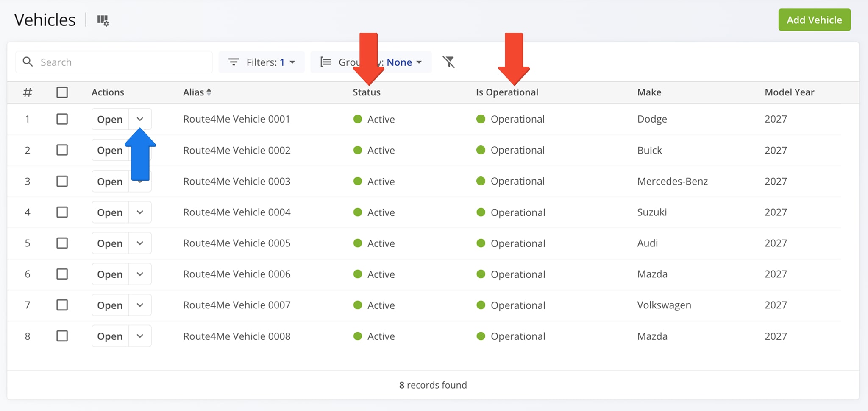
Task: Click the Volkswagen make cell
Action: tap(664, 305)
